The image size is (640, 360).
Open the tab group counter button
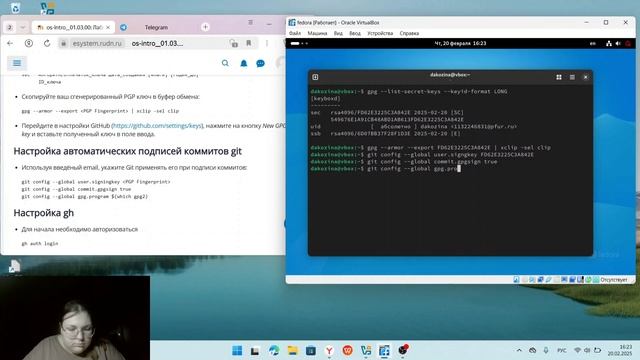coord(10,27)
